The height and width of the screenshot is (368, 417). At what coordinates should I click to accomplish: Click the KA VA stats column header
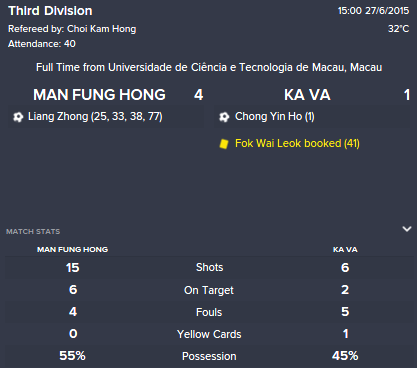tap(345, 249)
